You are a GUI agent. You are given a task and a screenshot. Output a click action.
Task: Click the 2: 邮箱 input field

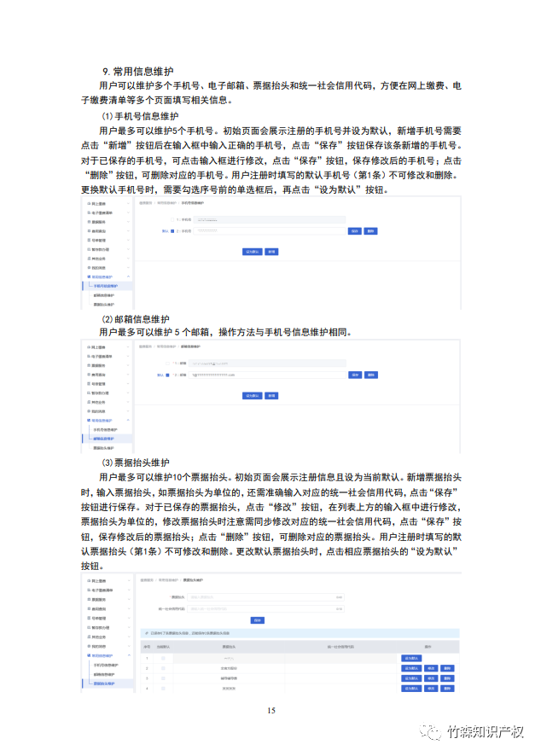268,375
